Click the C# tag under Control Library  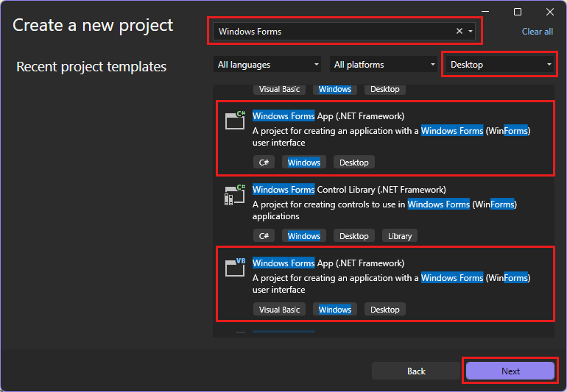pyautogui.click(x=264, y=236)
